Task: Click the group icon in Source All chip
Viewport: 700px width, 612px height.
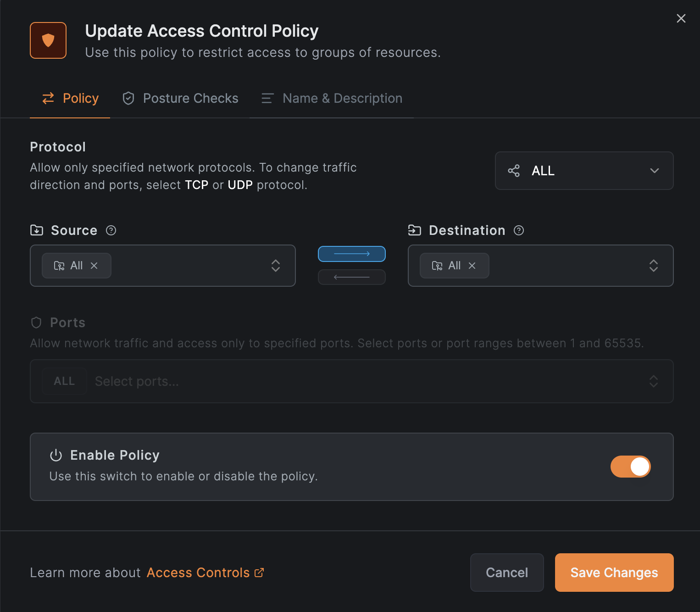Action: 59,266
